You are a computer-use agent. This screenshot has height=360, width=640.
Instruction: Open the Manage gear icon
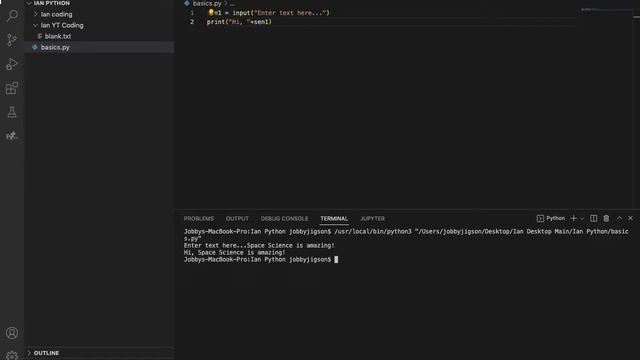click(12, 355)
